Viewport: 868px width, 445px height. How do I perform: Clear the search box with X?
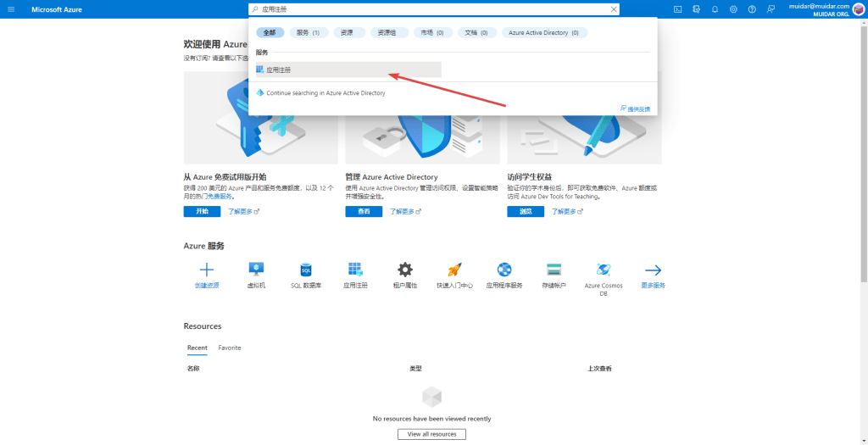point(614,9)
